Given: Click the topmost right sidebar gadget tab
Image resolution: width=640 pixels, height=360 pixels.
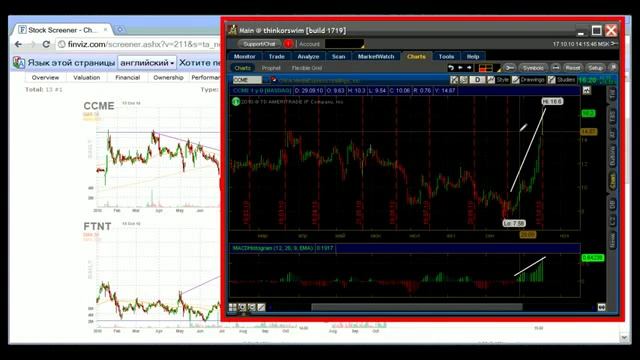Looking at the screenshot, I should tap(612, 95).
